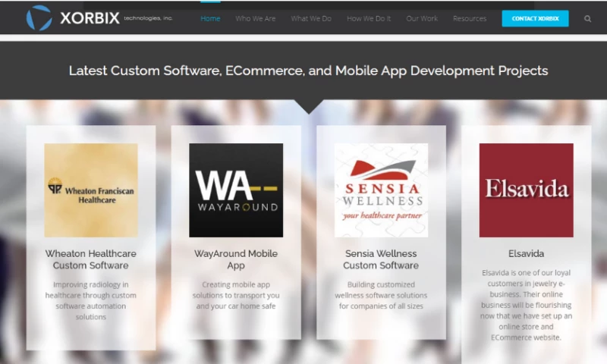607x364 pixels.
Task: Click the Elsavida red logo image
Action: tap(526, 190)
